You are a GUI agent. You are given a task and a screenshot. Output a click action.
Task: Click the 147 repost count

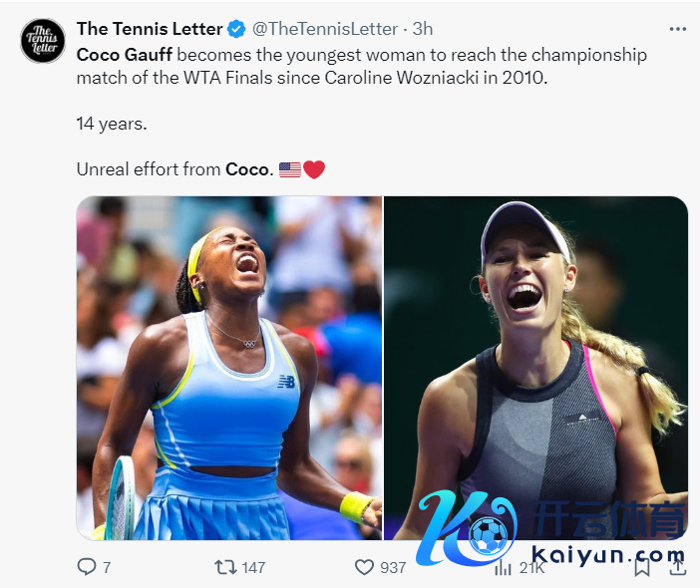coord(253,567)
